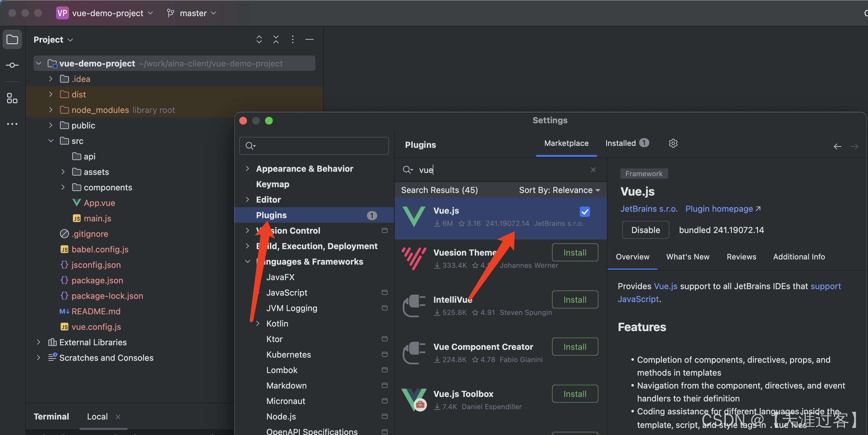Expand the dist folder

point(51,95)
